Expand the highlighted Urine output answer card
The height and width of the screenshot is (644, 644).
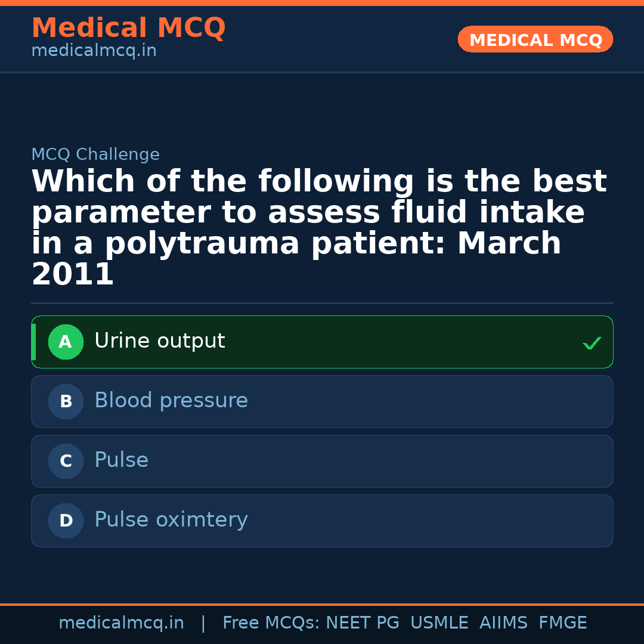point(322,342)
